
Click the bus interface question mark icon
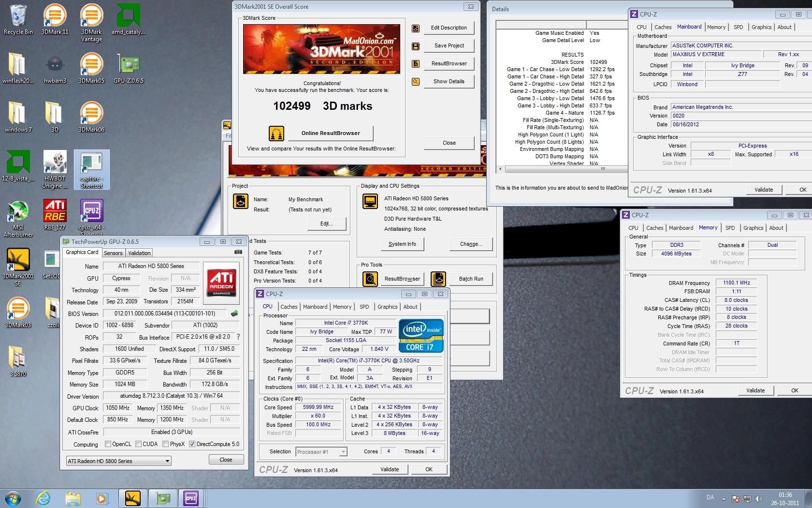pos(238,337)
